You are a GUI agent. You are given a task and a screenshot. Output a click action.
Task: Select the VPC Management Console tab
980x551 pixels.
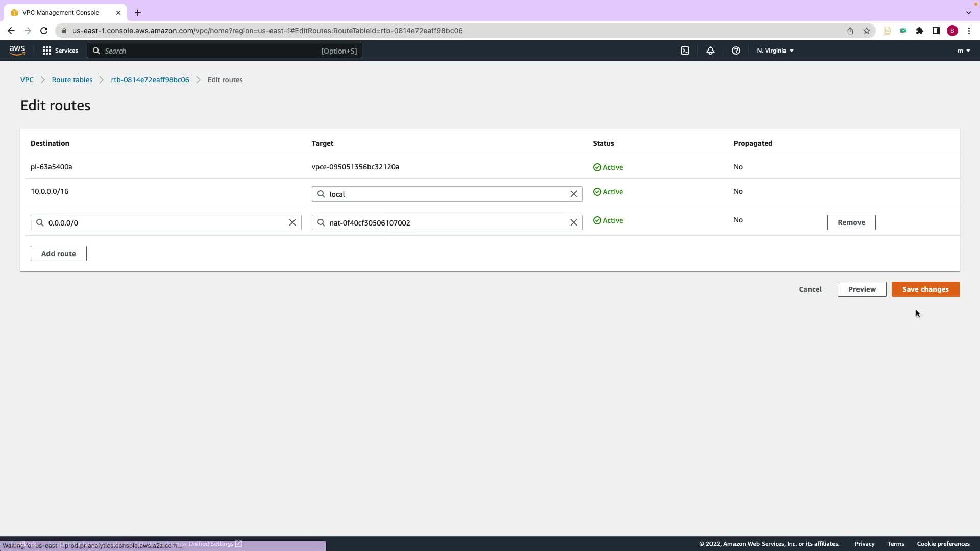coord(61,12)
